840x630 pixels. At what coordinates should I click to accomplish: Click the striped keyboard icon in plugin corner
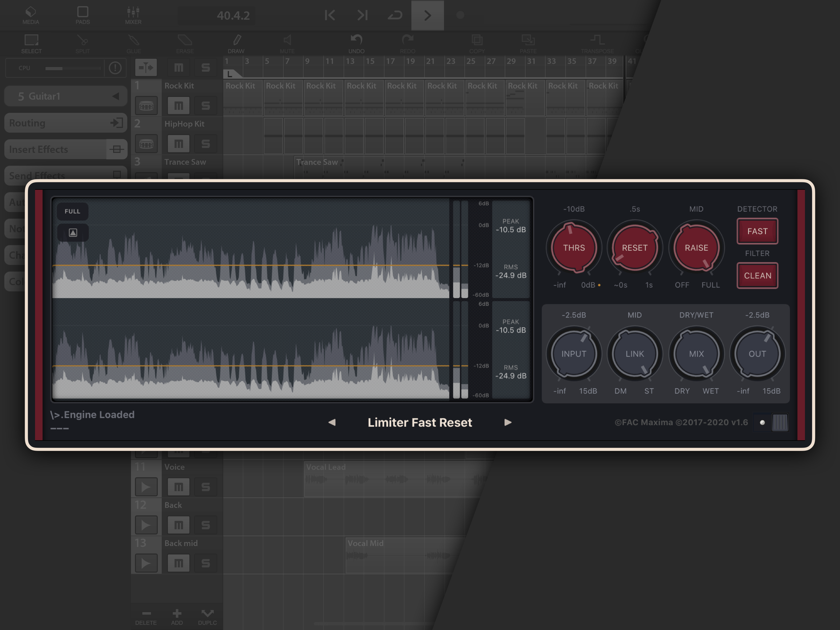tap(780, 422)
